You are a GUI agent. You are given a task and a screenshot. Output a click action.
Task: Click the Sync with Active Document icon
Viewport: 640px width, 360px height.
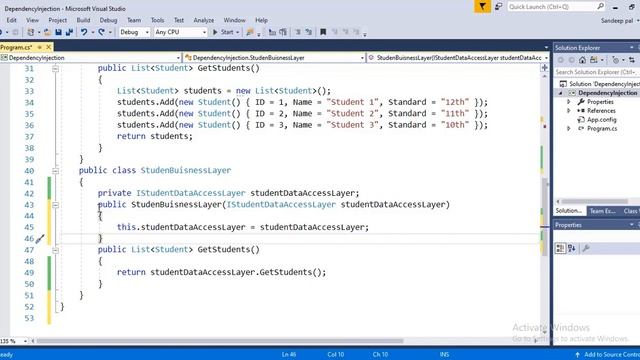[x=632, y=60]
